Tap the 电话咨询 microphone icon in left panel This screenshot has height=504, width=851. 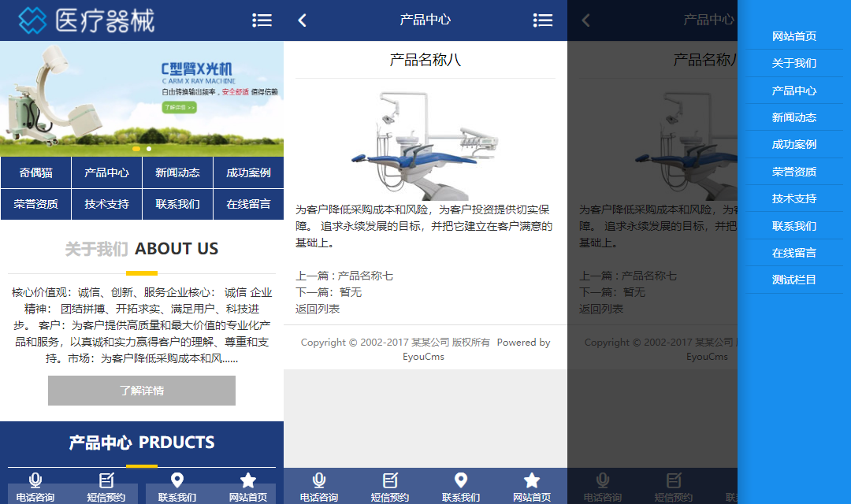35,480
